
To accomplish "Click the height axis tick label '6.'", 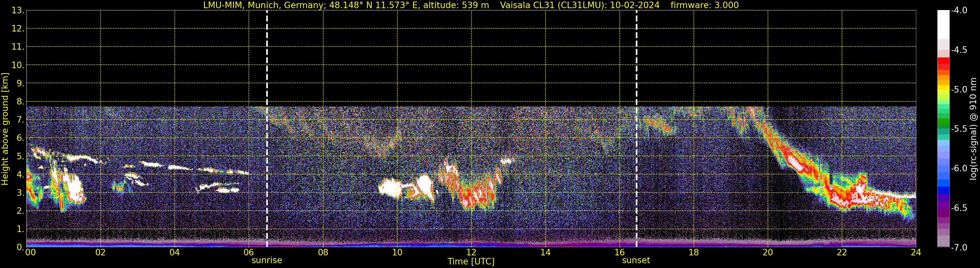I will pyautogui.click(x=20, y=138).
